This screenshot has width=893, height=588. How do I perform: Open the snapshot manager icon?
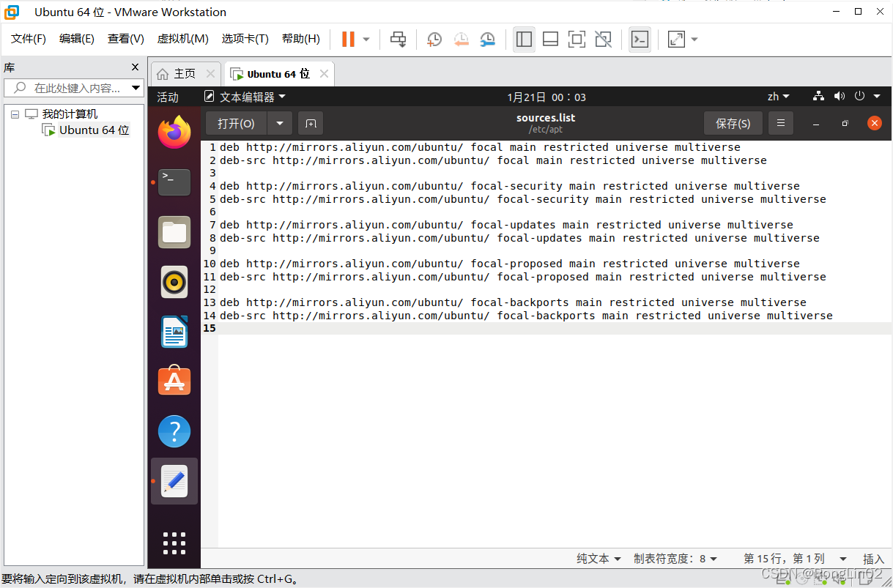point(487,39)
